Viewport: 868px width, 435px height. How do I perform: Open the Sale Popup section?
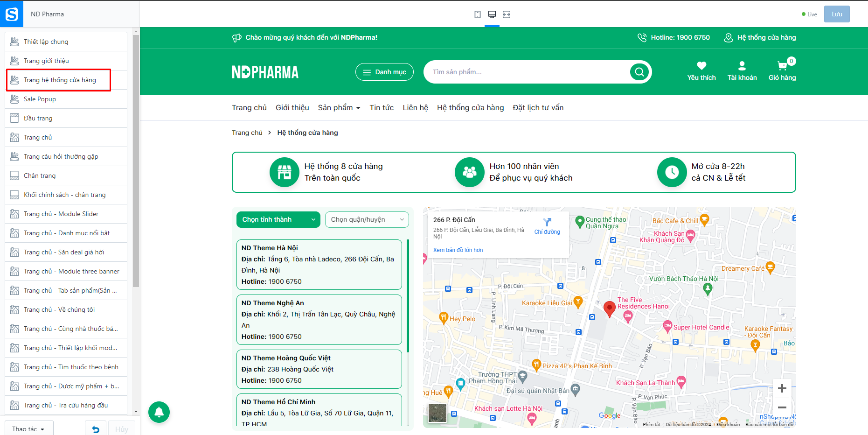[x=66, y=99]
